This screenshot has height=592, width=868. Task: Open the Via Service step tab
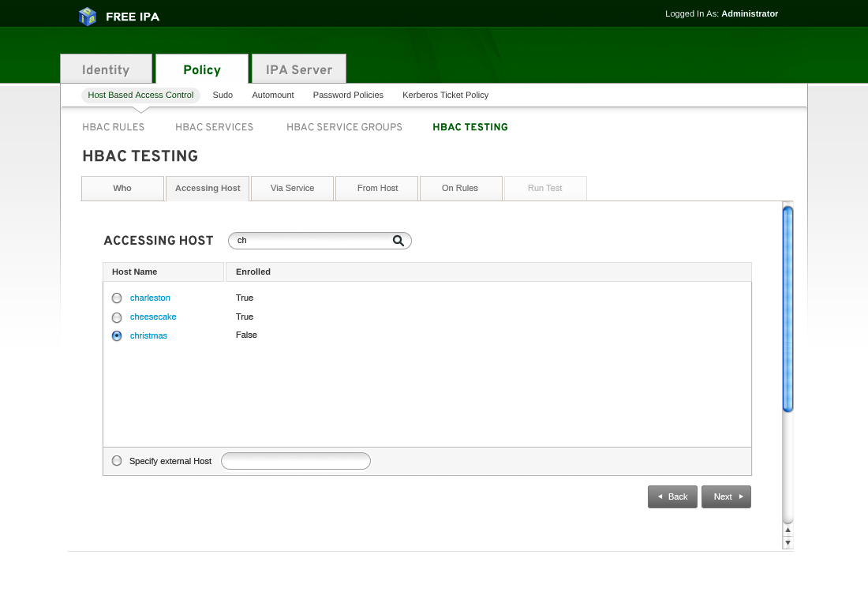point(292,189)
